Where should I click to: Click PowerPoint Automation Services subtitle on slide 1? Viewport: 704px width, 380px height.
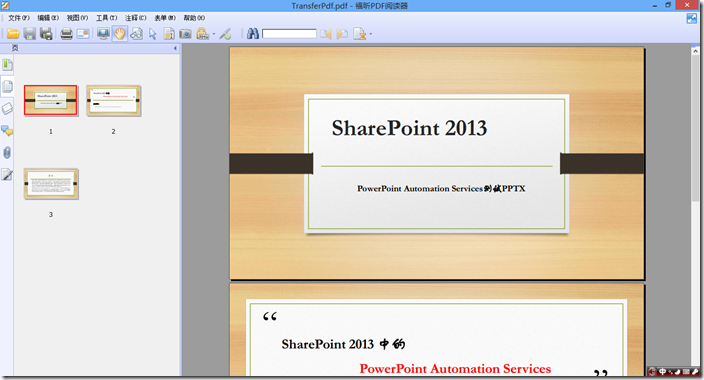(441, 189)
